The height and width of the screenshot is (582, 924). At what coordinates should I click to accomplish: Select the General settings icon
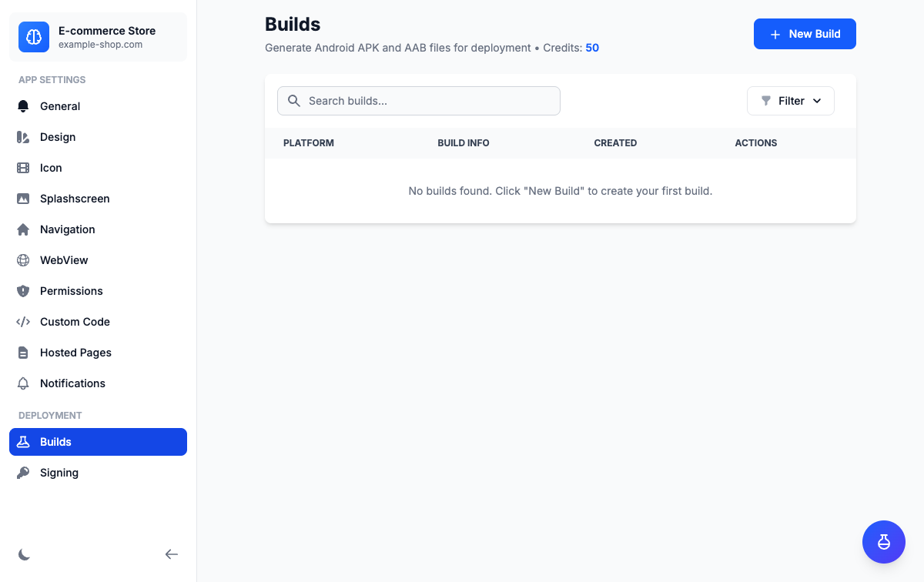[23, 106]
